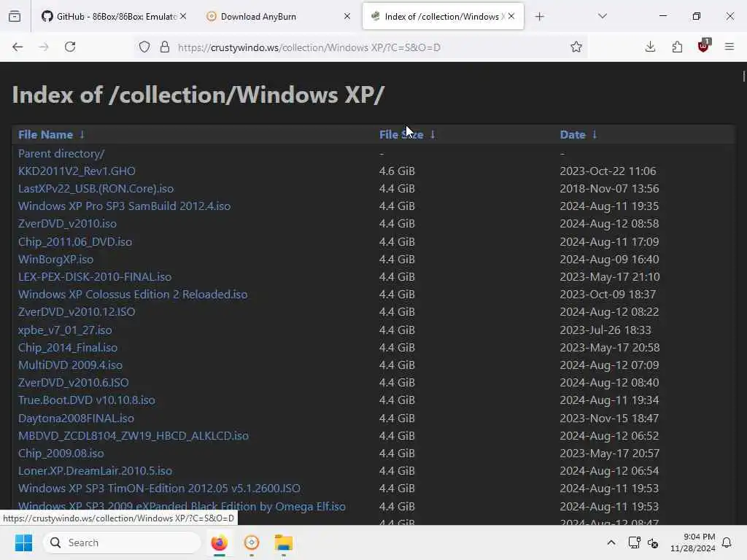
Task: Open AnyBurn from the taskbar
Action: pyautogui.click(x=252, y=542)
